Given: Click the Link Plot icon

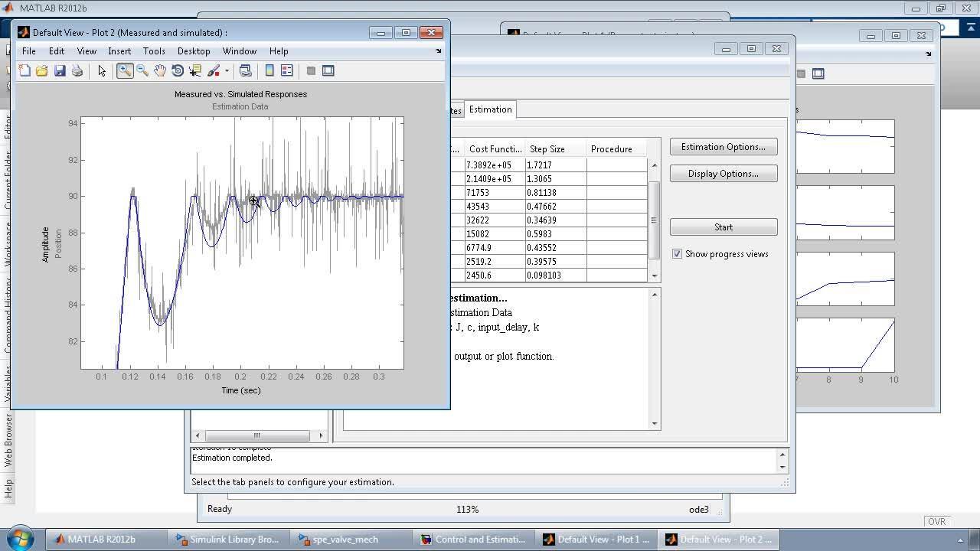Looking at the screenshot, I should pos(245,70).
